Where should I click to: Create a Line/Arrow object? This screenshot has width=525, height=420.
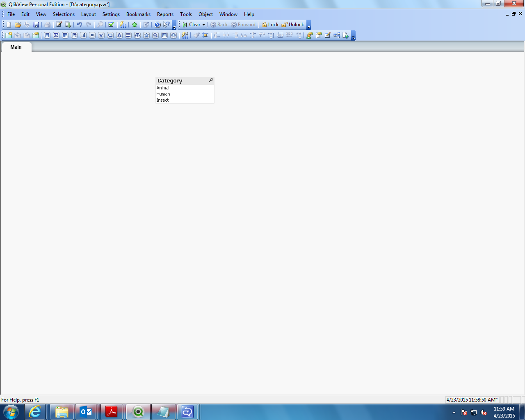pyautogui.click(x=128, y=35)
